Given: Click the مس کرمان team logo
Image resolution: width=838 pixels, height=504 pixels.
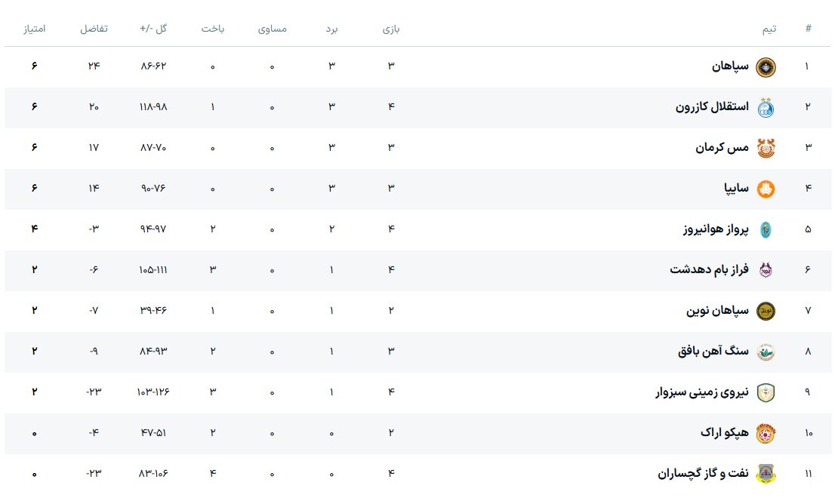Looking at the screenshot, I should click(766, 148).
